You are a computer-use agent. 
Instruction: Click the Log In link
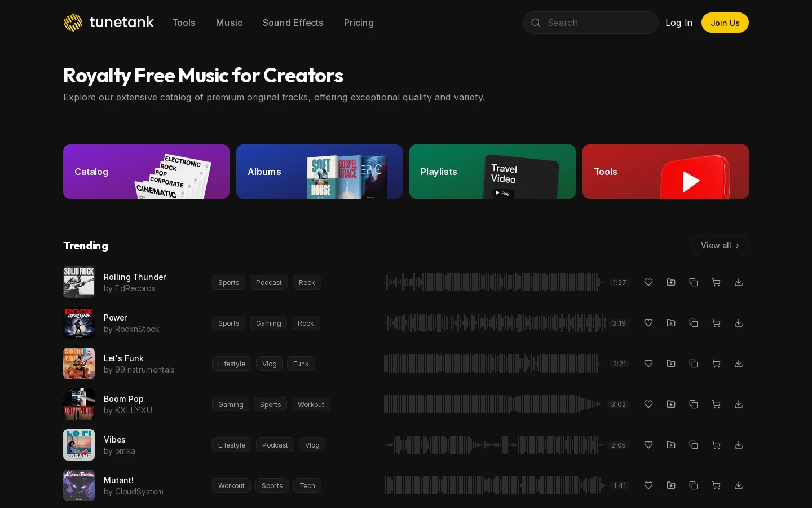(x=679, y=23)
